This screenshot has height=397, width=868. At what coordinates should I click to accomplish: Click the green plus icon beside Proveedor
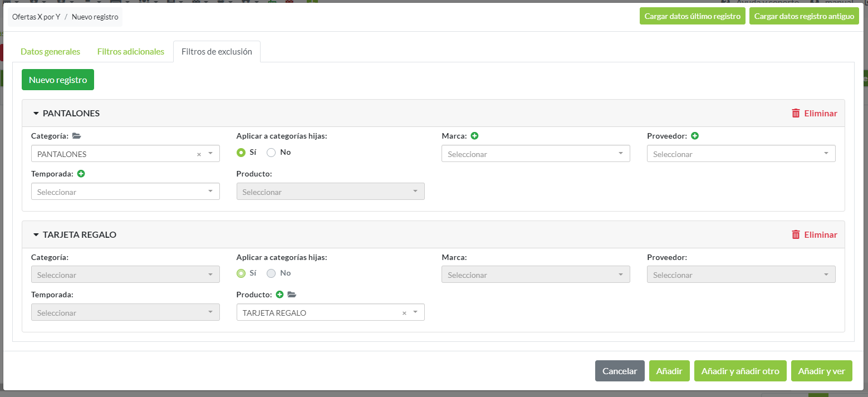[x=695, y=136]
